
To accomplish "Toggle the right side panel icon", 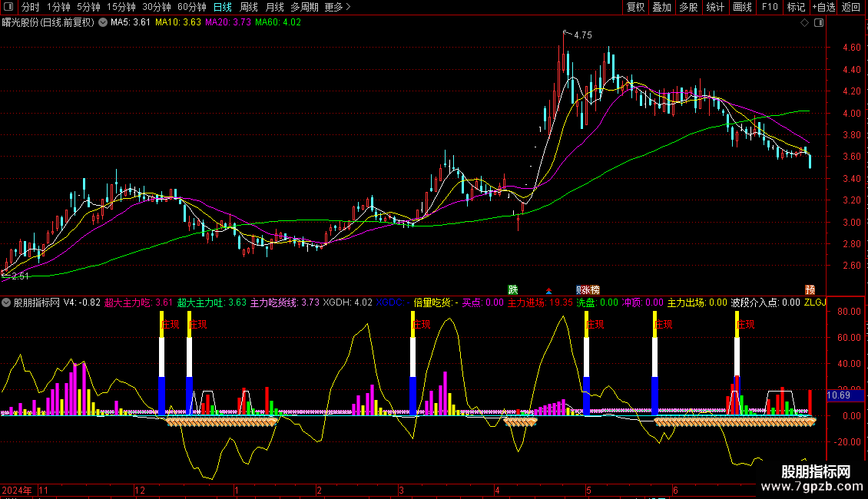I will click(x=819, y=23).
